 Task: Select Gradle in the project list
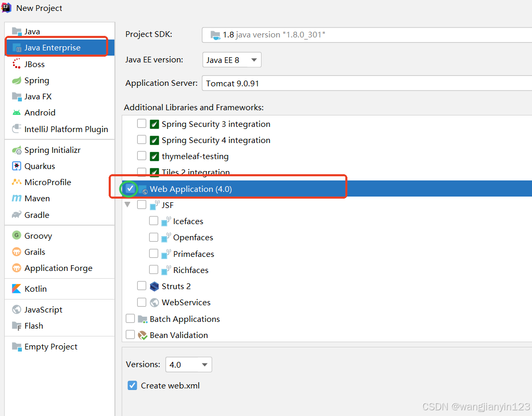(36, 215)
